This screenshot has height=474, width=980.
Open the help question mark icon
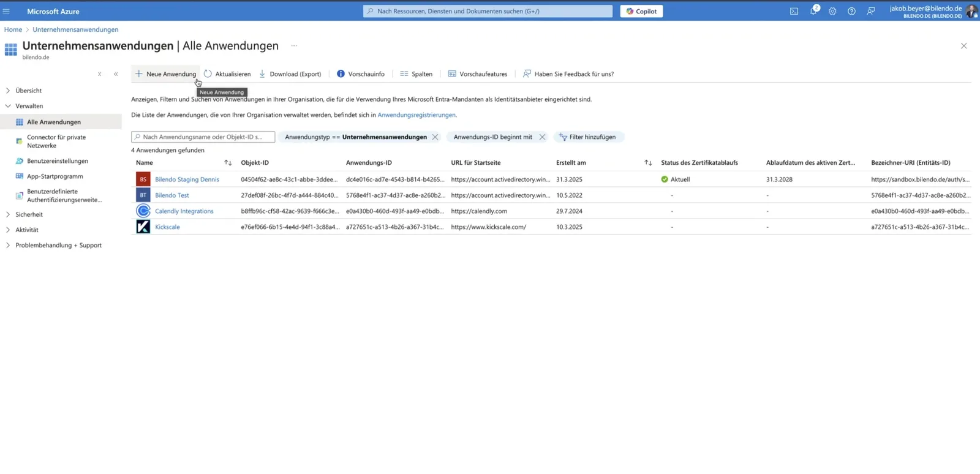pyautogui.click(x=851, y=11)
